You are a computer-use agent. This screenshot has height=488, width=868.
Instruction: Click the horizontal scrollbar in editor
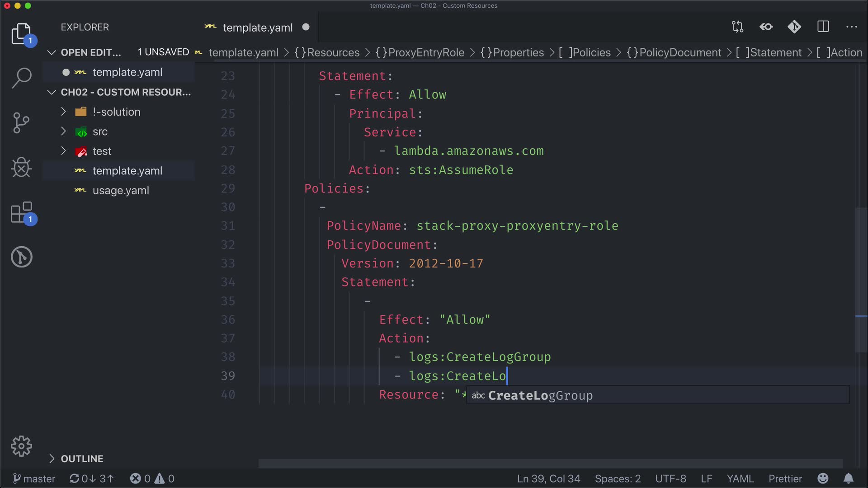550,464
